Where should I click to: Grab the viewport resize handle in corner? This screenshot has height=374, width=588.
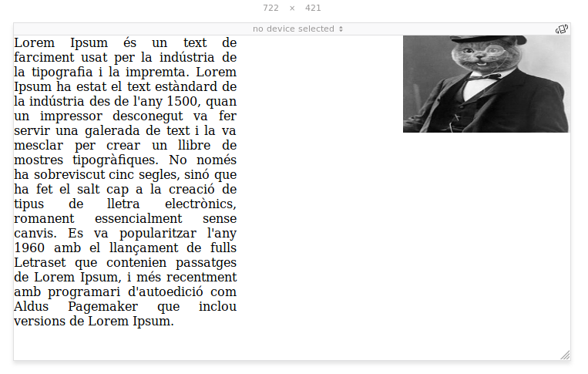pos(565,355)
